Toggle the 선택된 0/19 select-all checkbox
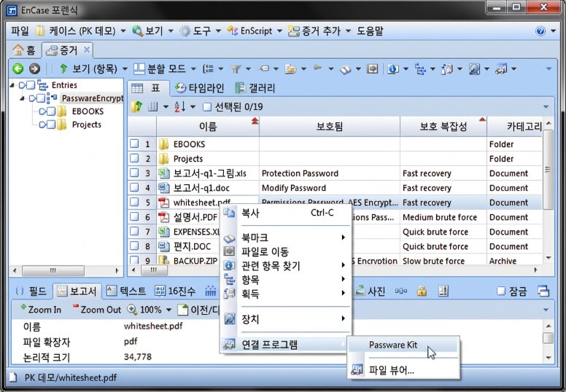Screen dimensions: 566x392 tap(207, 107)
